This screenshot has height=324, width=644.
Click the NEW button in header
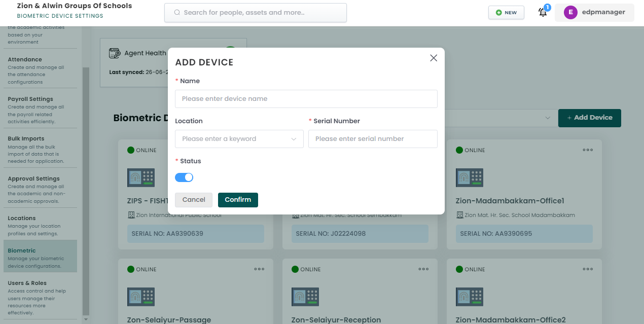coord(506,13)
